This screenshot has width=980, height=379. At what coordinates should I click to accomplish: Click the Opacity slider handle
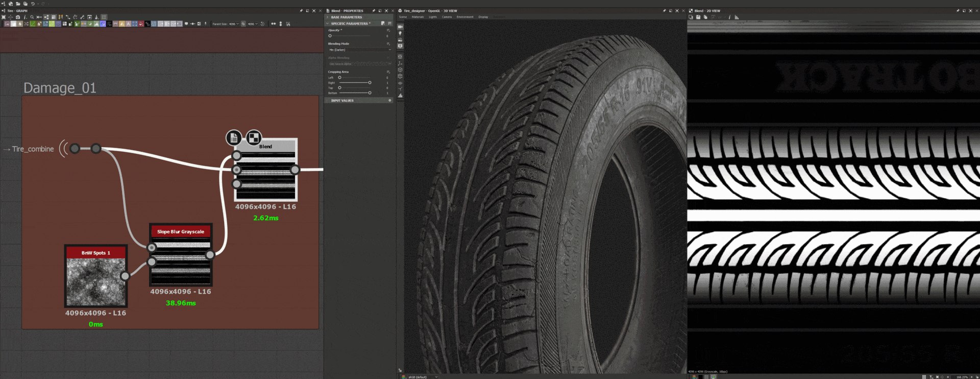330,36
